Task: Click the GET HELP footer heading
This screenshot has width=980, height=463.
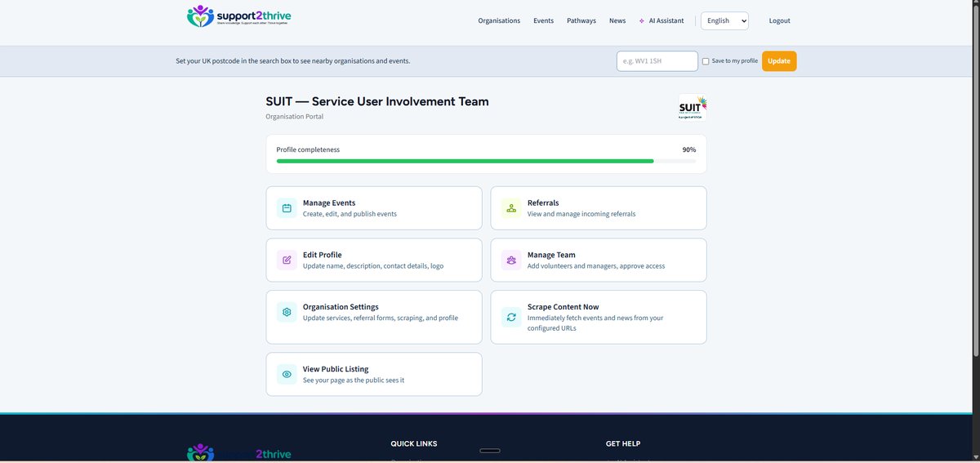Action: pos(623,444)
